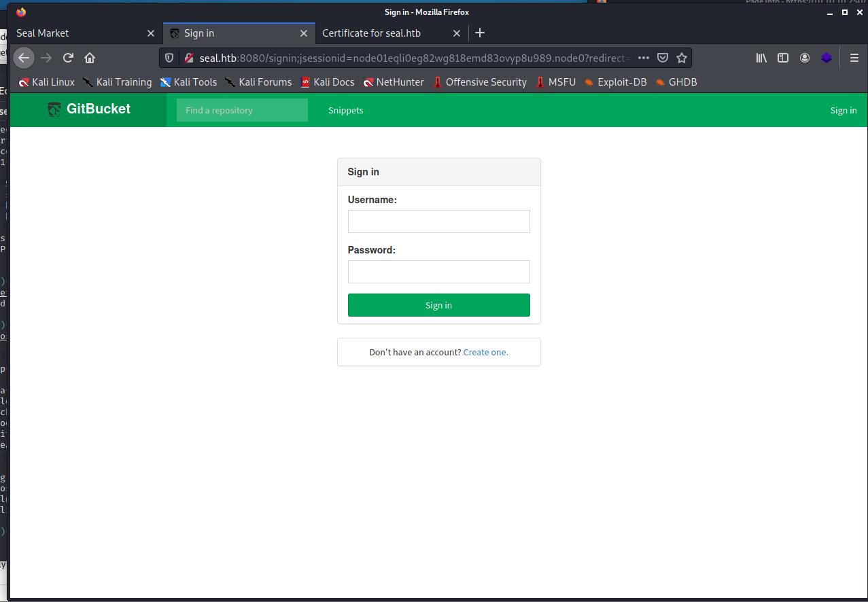Screen dimensions: 868x602
Task: Bookmark this page with the star icon
Action: [682, 58]
